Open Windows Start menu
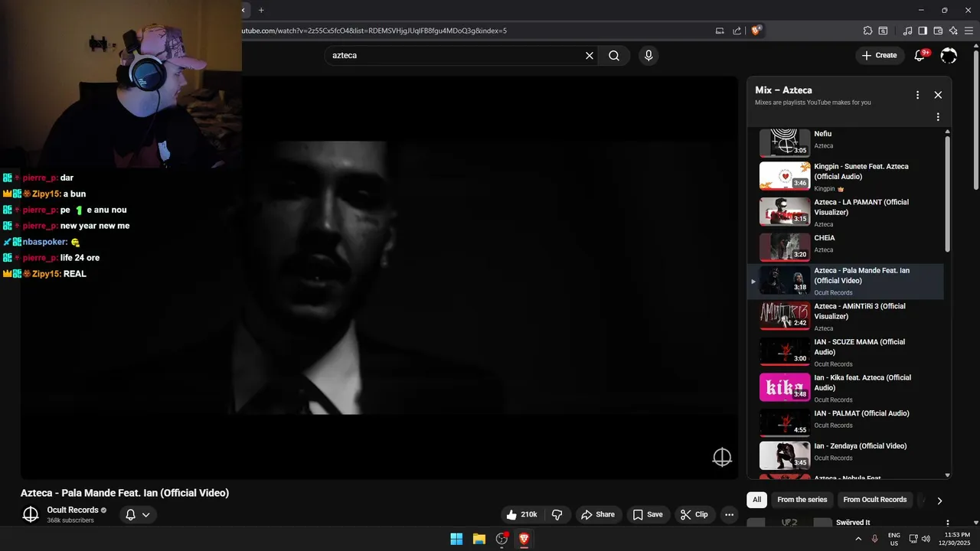 tap(456, 539)
